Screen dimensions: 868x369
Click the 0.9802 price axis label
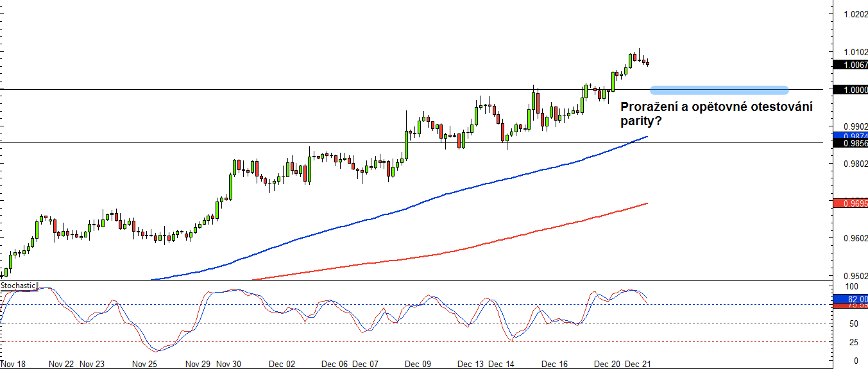pos(856,164)
